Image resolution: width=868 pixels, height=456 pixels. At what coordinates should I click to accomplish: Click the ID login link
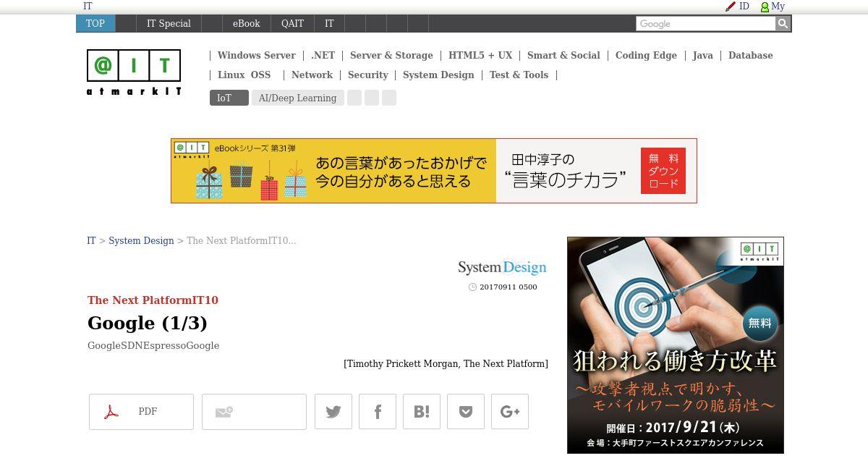point(744,7)
